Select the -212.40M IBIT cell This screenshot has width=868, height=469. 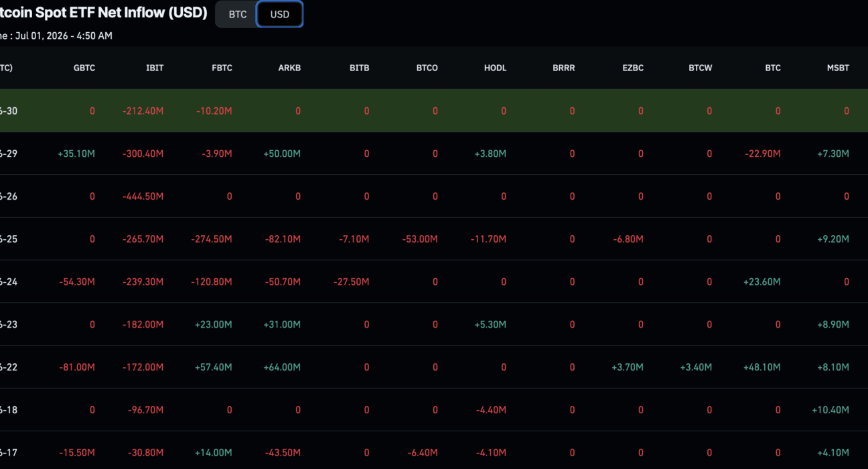click(x=143, y=111)
